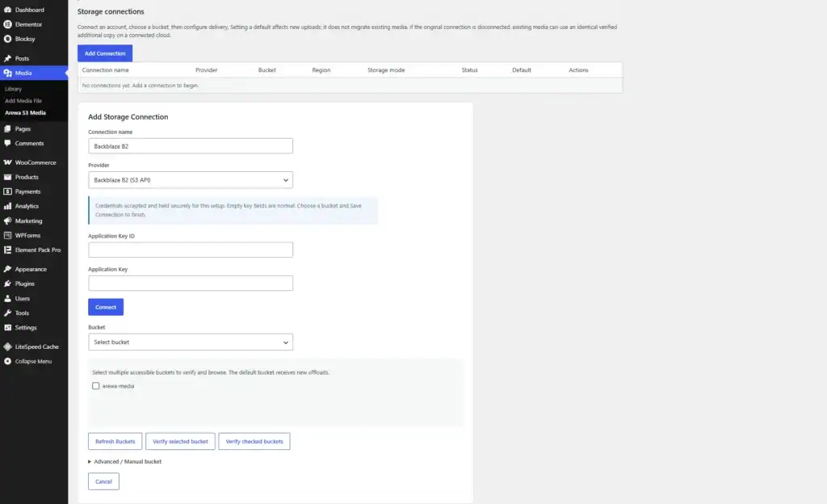
Task: Click the Appearance brush icon
Action: coord(7,269)
